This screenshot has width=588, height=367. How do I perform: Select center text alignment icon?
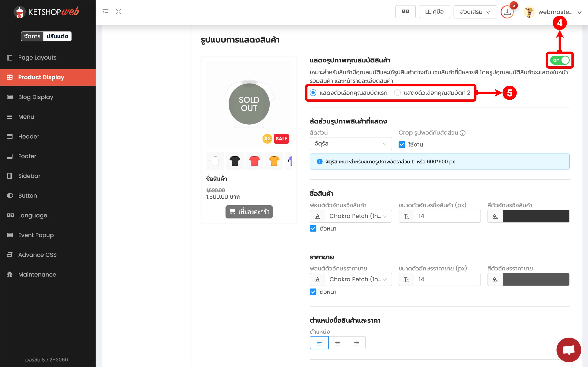tap(338, 343)
